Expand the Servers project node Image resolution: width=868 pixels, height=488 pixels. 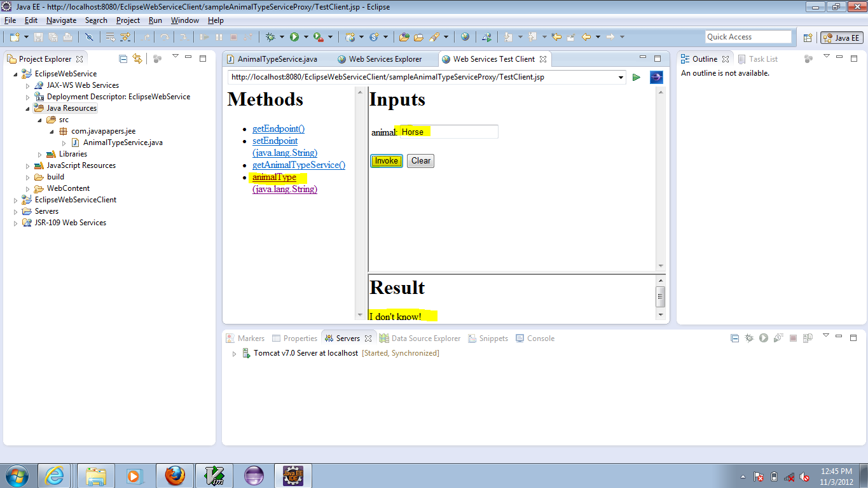[15, 211]
